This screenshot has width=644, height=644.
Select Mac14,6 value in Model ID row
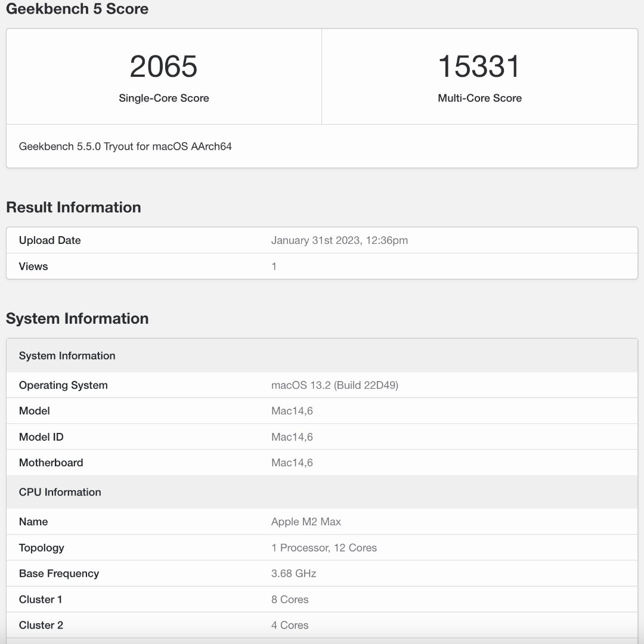click(x=292, y=437)
